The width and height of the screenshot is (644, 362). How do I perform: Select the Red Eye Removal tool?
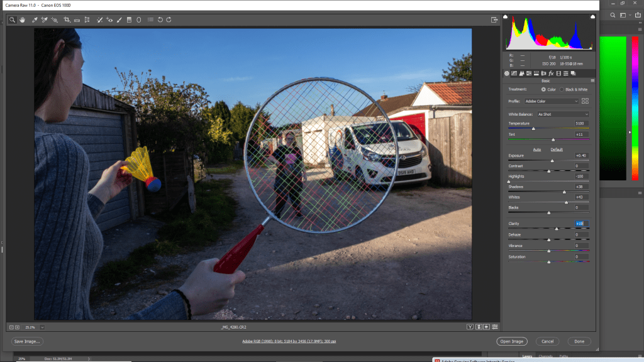click(109, 20)
